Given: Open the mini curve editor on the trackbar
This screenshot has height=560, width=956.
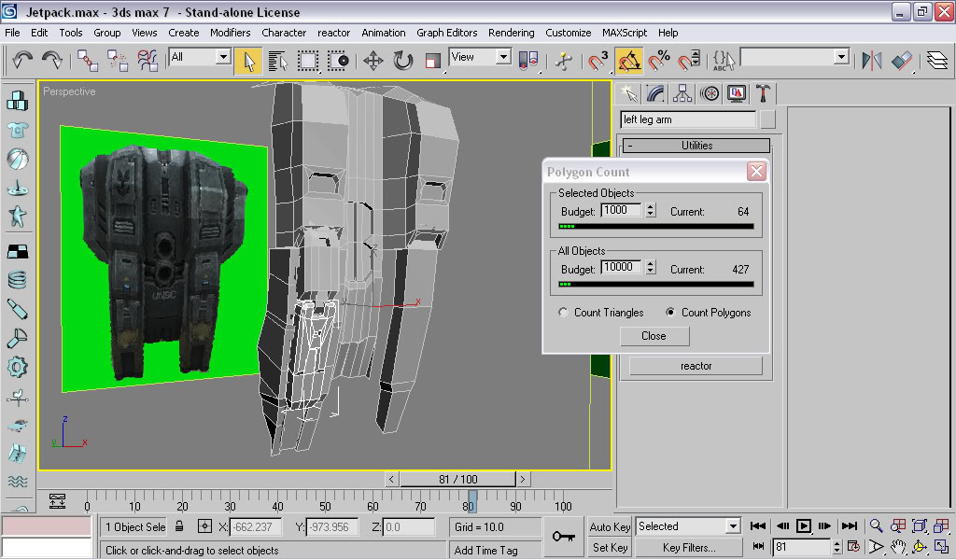Looking at the screenshot, I should point(57,501).
